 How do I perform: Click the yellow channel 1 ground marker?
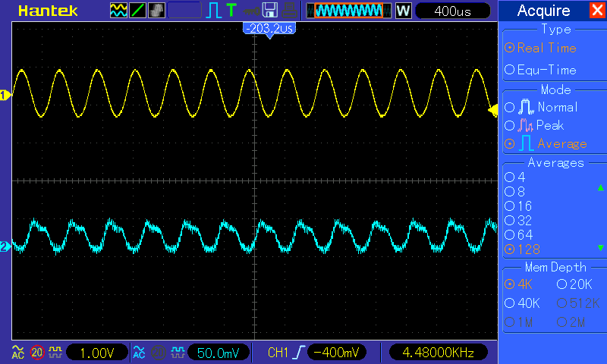(x=5, y=95)
